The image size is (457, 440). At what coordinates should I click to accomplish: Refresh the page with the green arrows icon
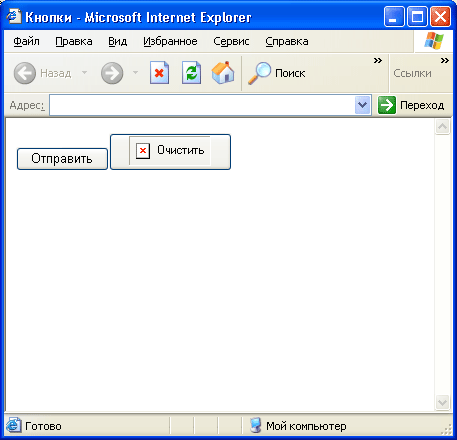point(191,73)
